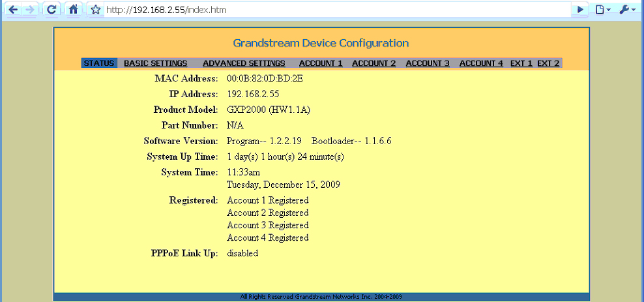644x302 pixels.
Task: Open the EXT 2 page
Action: pyautogui.click(x=548, y=63)
